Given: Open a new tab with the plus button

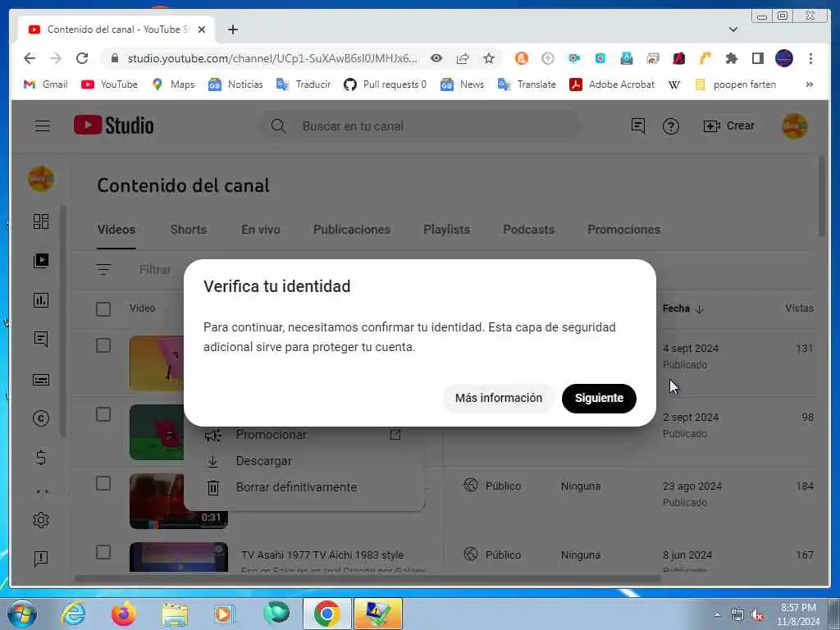Looking at the screenshot, I should pyautogui.click(x=232, y=30).
